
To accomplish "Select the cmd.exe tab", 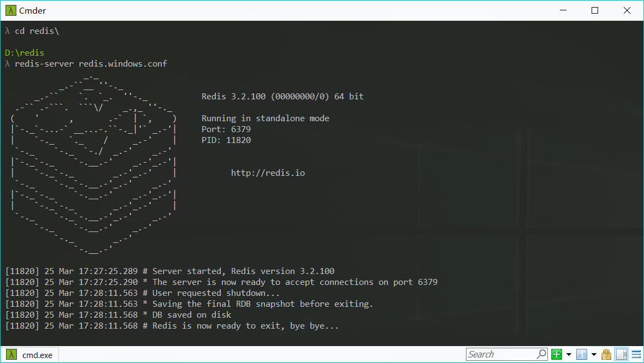I will (x=31, y=355).
